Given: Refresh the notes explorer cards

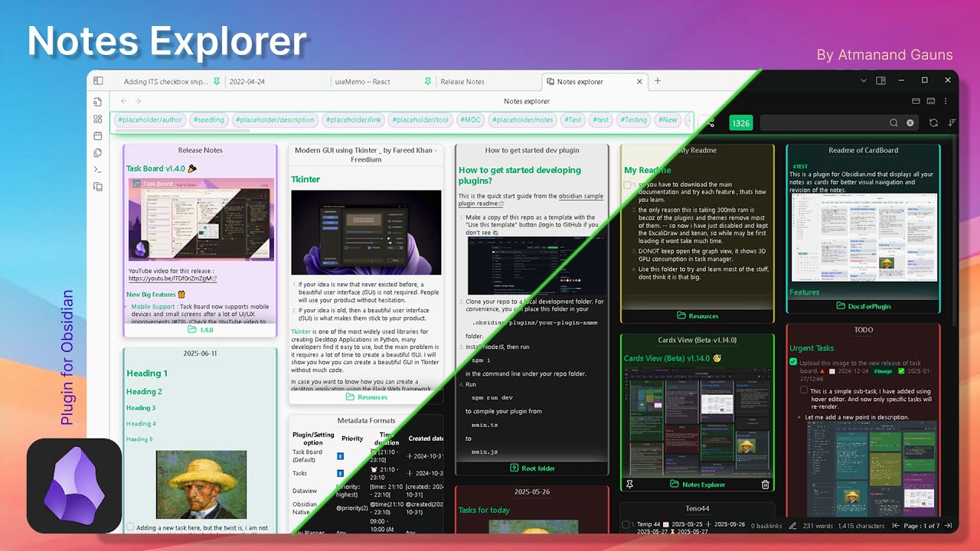Looking at the screenshot, I should (x=933, y=122).
